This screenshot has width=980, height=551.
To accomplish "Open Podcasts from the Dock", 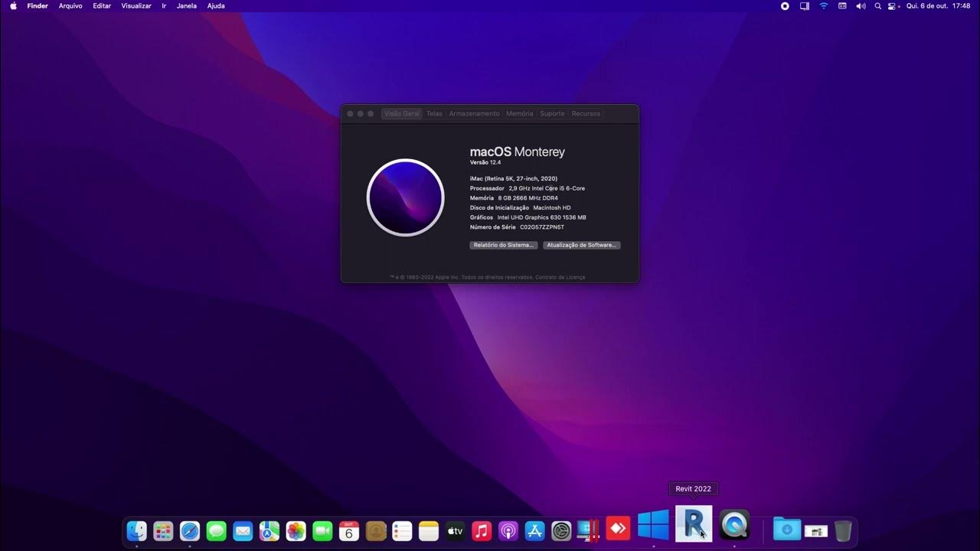I will coord(508,530).
